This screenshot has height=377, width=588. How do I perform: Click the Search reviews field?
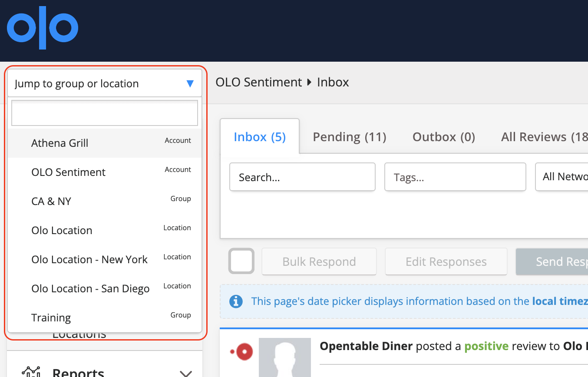tap(302, 177)
